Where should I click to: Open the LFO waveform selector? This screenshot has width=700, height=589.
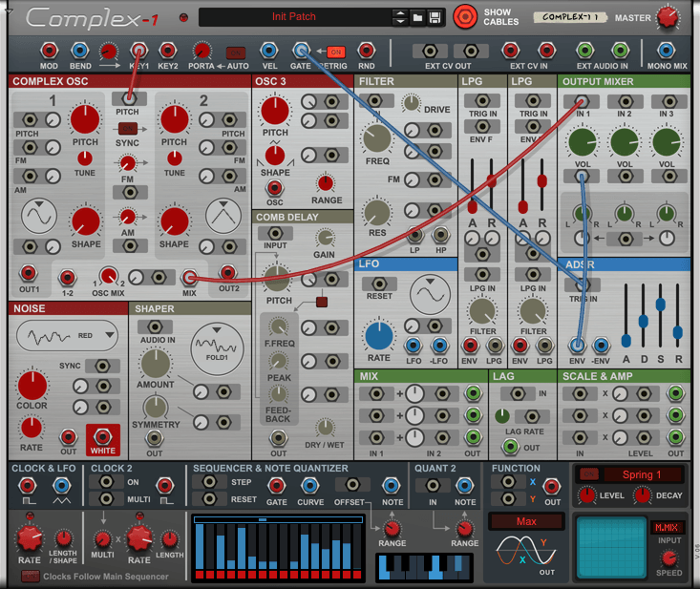430,294
